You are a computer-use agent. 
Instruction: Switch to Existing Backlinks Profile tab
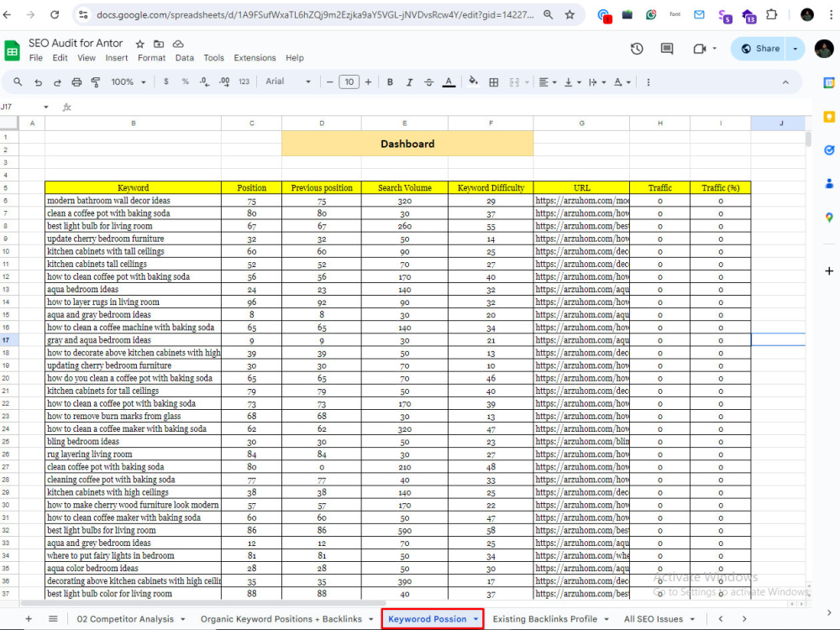click(545, 619)
